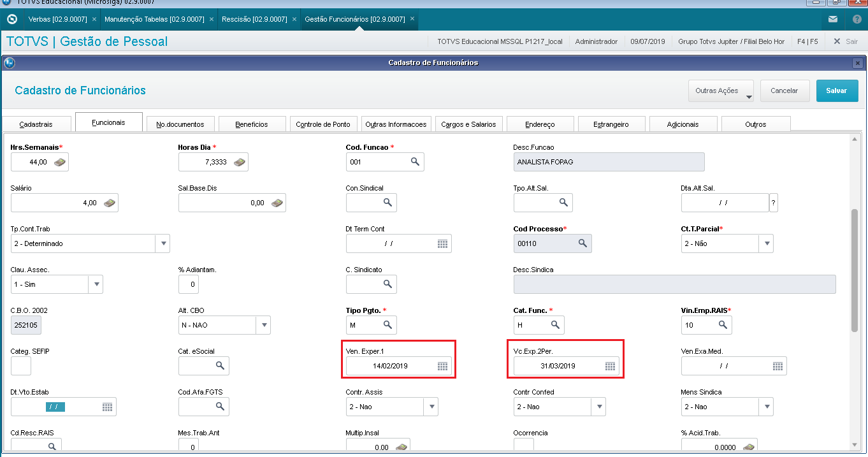Open the mail envelope icon in top bar

click(x=833, y=19)
